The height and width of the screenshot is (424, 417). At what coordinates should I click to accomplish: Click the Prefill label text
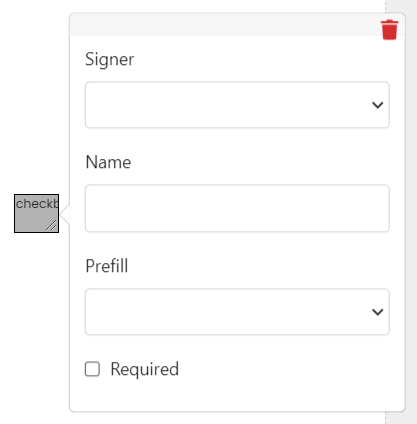click(107, 266)
